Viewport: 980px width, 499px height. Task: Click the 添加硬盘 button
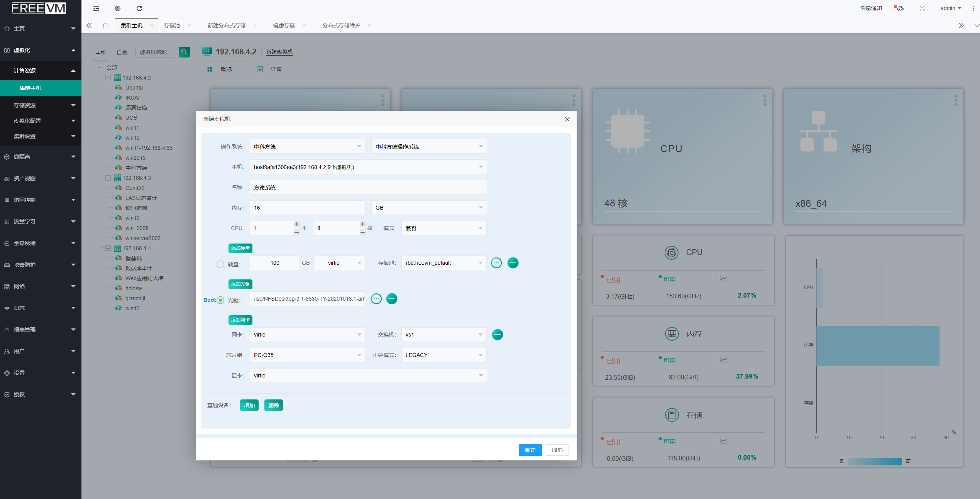(x=240, y=248)
